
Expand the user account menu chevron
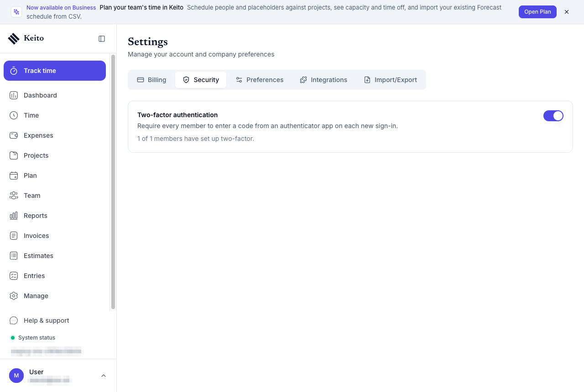104,376
